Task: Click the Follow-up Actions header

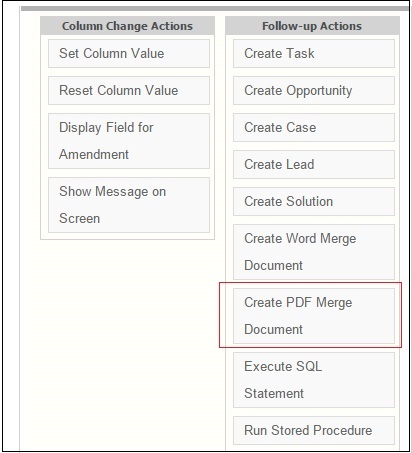Action: tap(312, 26)
